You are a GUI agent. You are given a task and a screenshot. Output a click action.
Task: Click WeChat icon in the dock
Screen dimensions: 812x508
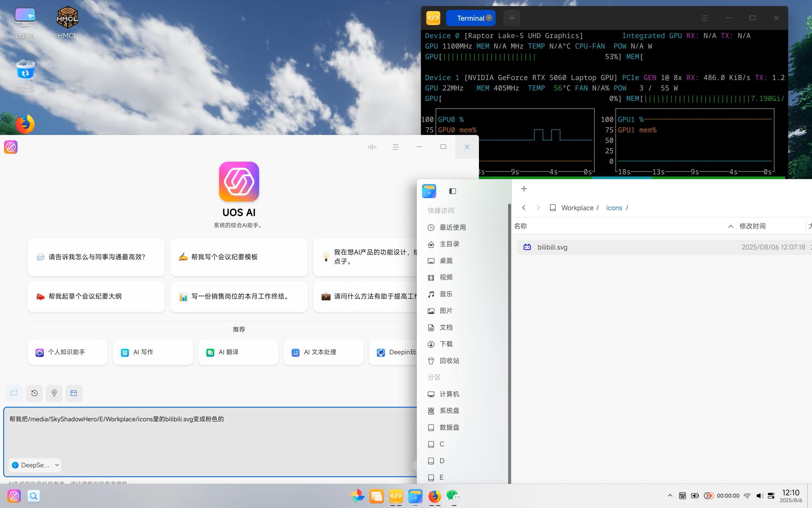[x=454, y=496]
